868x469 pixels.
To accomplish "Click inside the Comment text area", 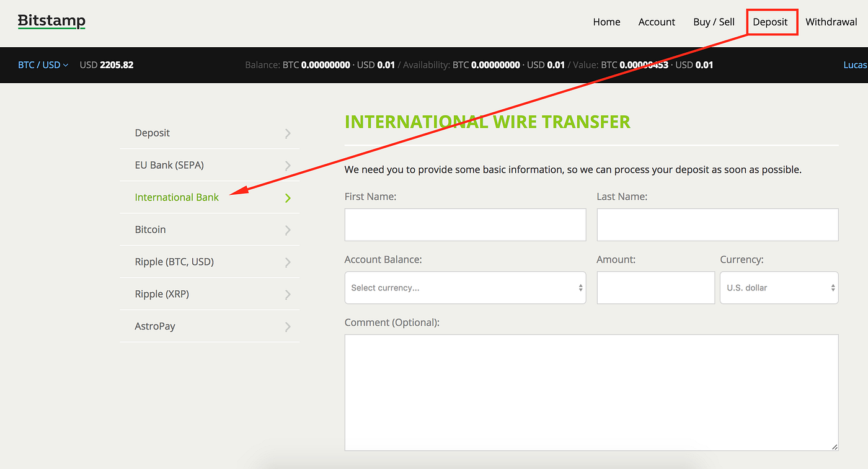I will [x=591, y=393].
